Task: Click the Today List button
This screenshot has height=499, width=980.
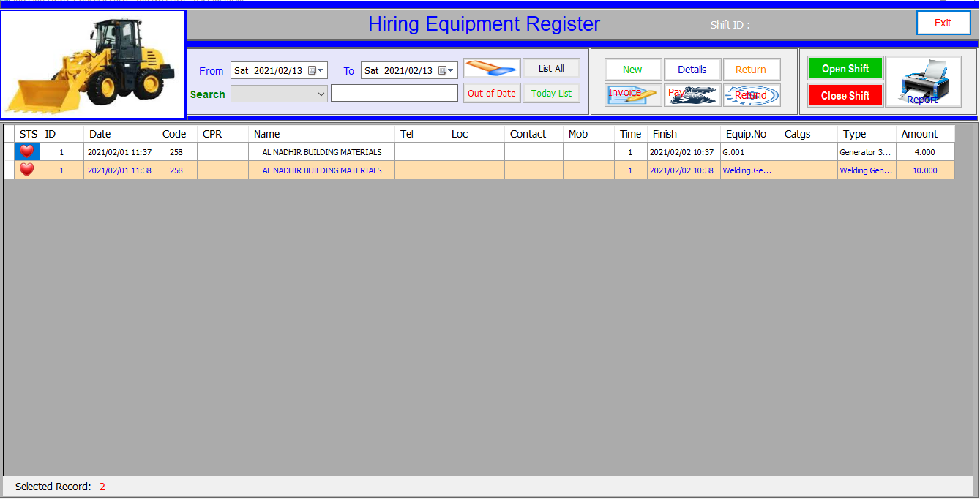Action: tap(551, 93)
